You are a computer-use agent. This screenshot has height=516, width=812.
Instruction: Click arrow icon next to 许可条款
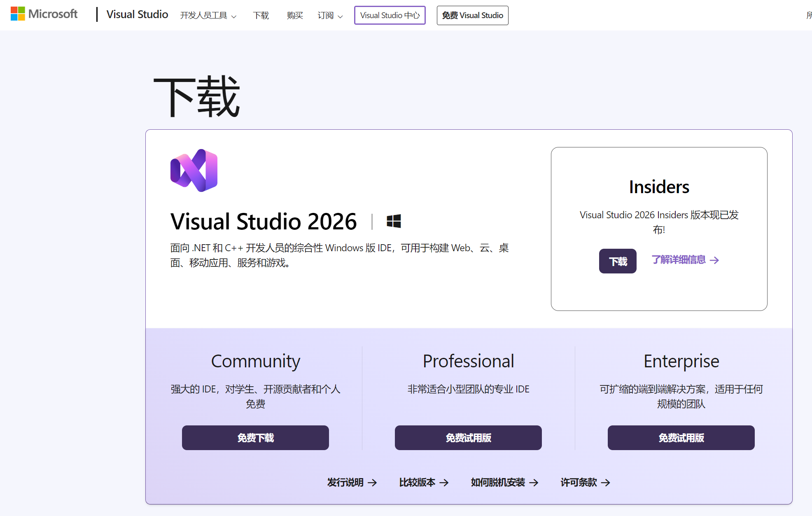[x=605, y=483]
